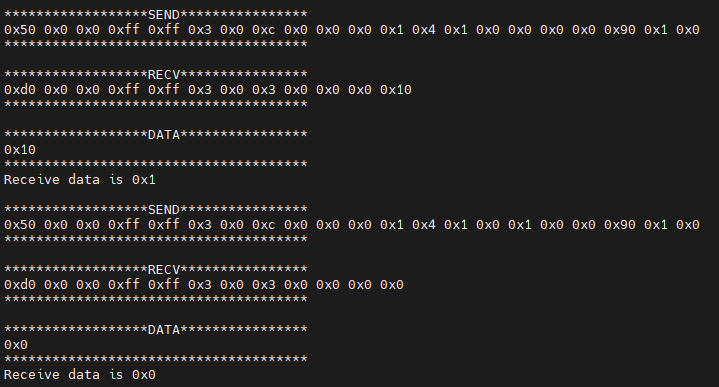This screenshot has height=387, width=719.
Task: Click the 0x50 byte in second SEND row
Action: coord(20,225)
